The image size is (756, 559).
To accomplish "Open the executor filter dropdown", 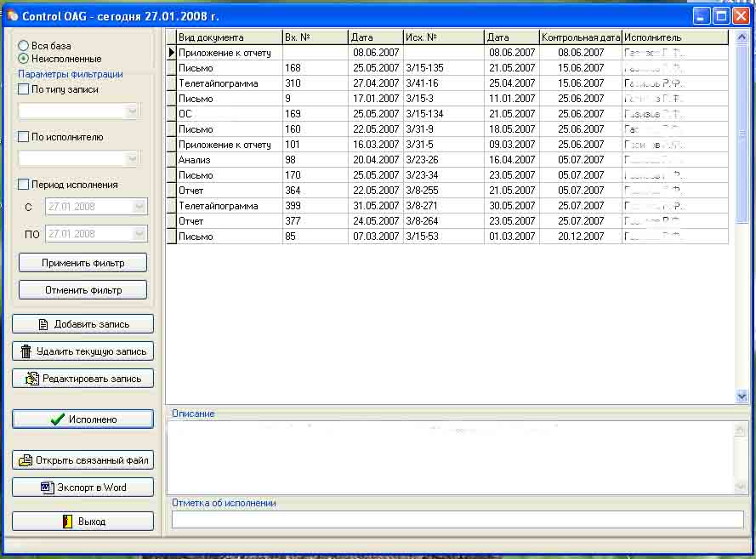I will (132, 158).
